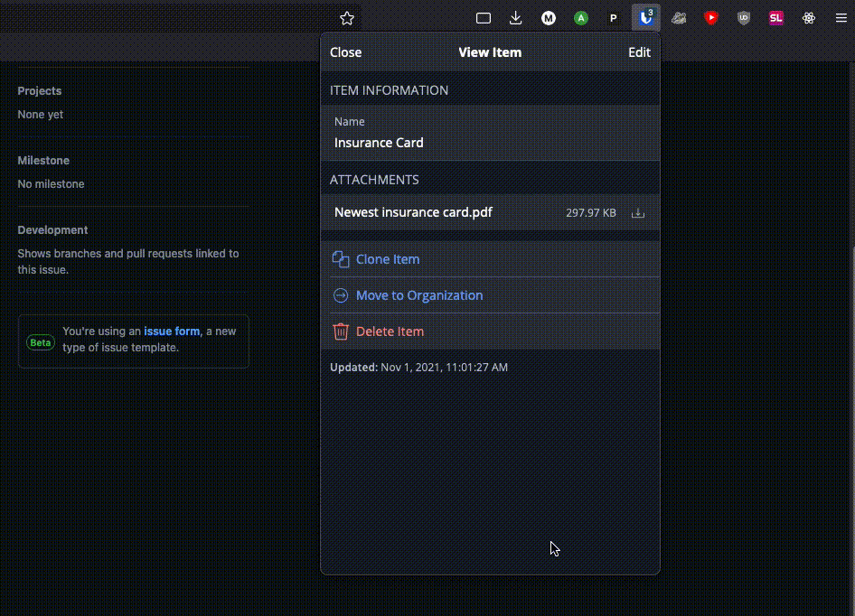Click Close to dismiss the View Item panel

345,52
